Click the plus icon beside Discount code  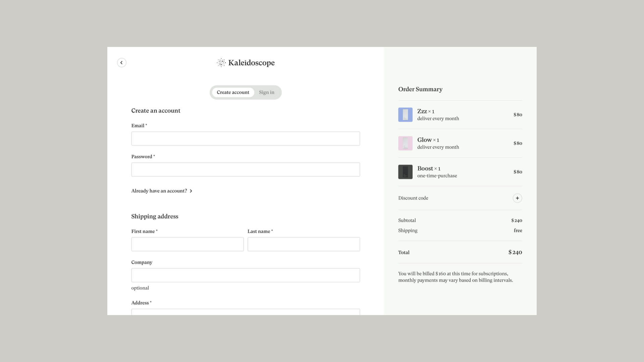coord(517,198)
